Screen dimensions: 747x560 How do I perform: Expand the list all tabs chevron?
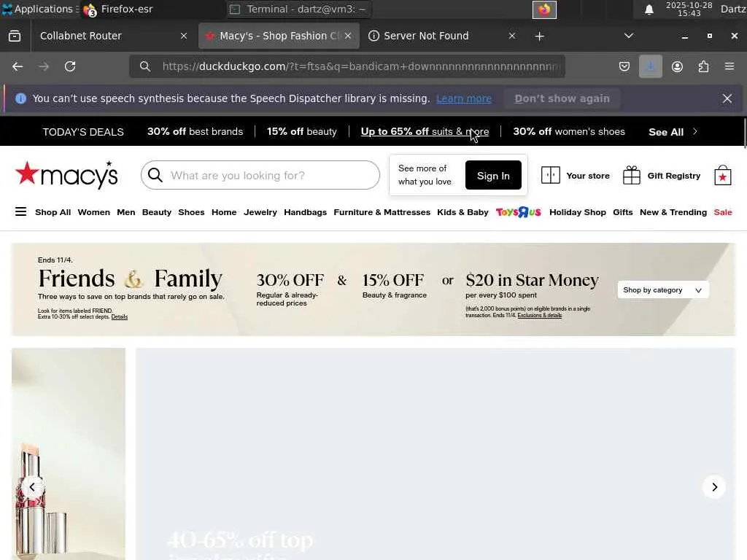point(629,36)
